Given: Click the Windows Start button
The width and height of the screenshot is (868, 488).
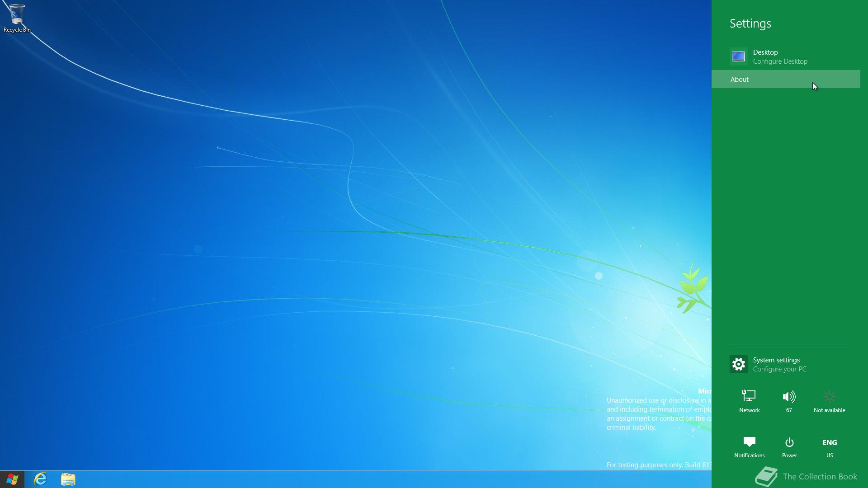Looking at the screenshot, I should tap(12, 479).
